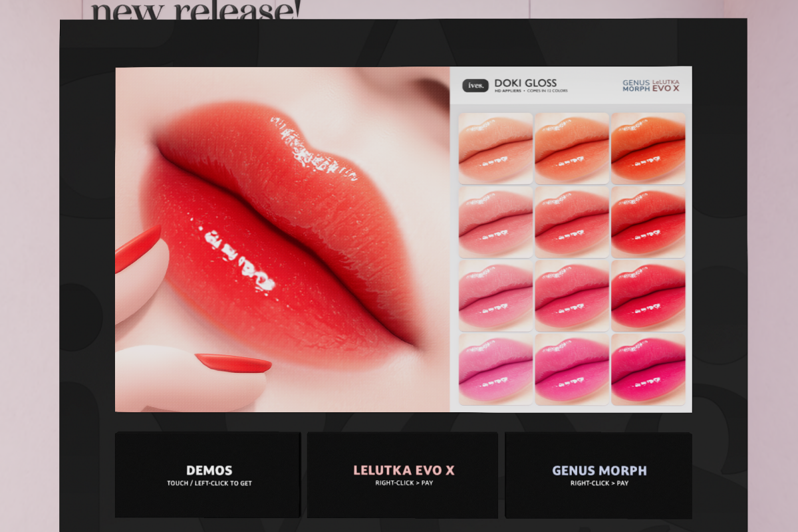Screen dimensions: 798x532
Task: Pick the soft pink swatch, third row
Action: point(495,295)
